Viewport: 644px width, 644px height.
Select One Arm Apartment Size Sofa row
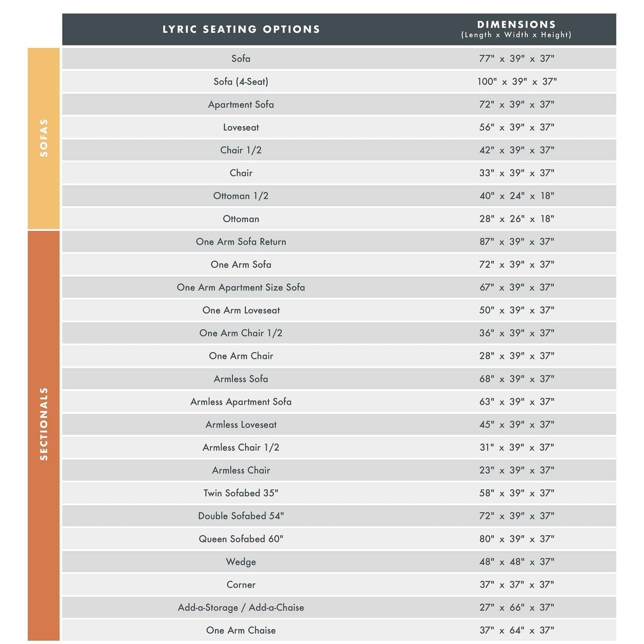(x=241, y=288)
